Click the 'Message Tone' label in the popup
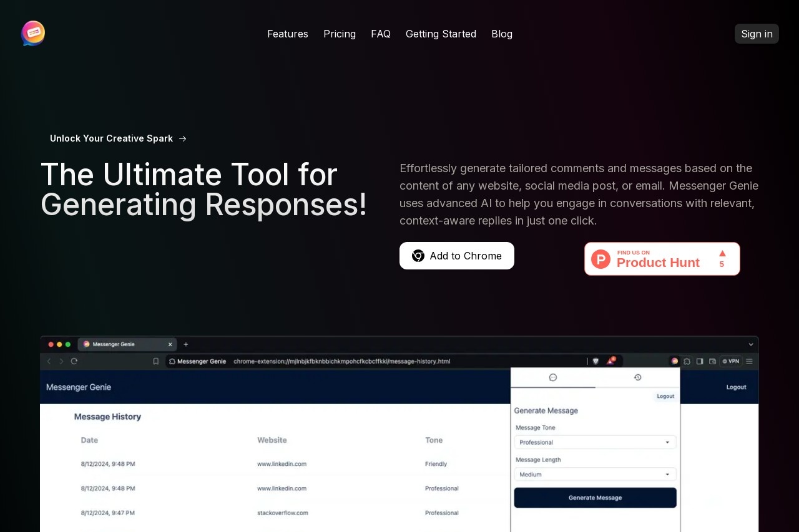The image size is (799, 532). coord(536,428)
